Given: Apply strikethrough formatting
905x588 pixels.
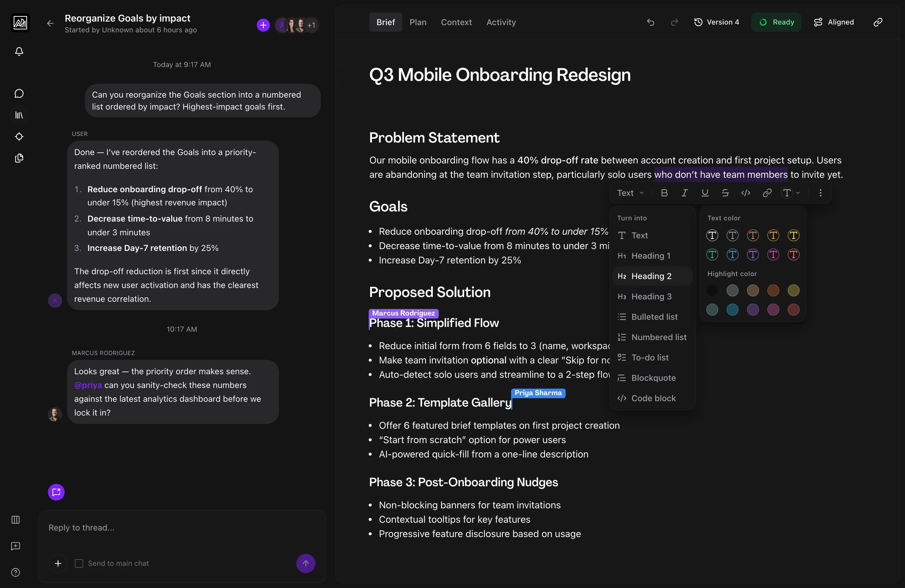Looking at the screenshot, I should (x=725, y=193).
